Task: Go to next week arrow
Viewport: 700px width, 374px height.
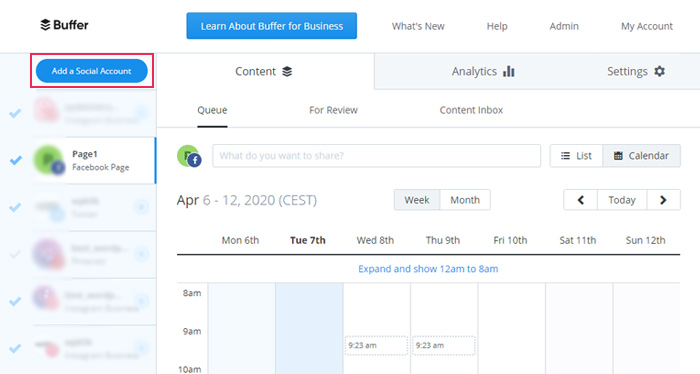Action: point(663,200)
